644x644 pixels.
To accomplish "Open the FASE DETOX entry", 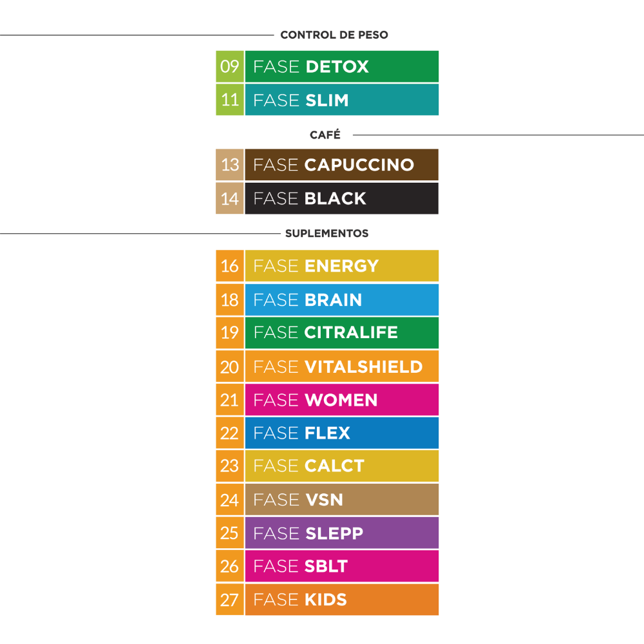I will (341, 67).
